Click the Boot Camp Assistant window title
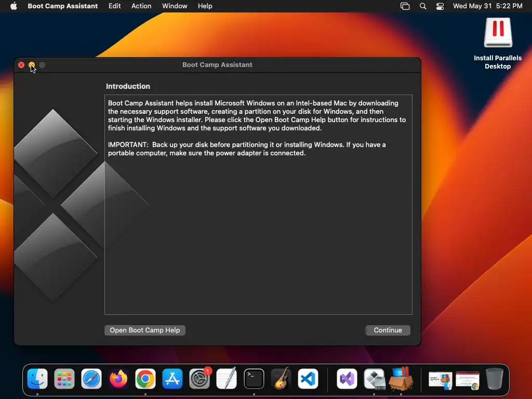532x399 pixels. tap(218, 65)
